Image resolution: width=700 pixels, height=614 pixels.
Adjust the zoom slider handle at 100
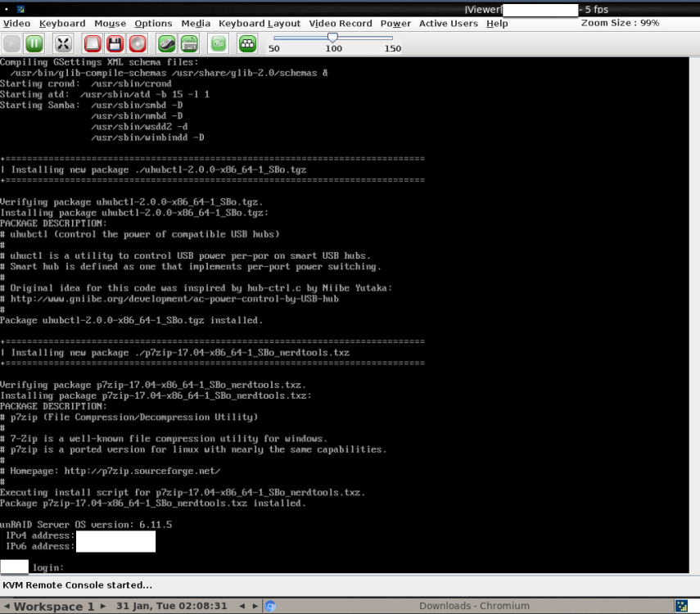[332, 38]
